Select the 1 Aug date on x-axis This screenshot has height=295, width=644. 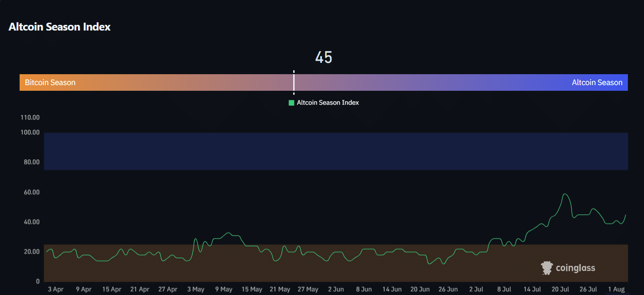[x=617, y=289]
